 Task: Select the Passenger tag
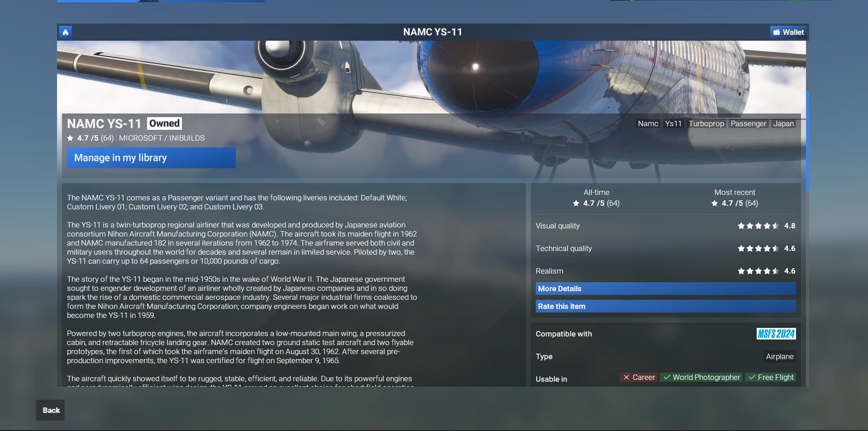tap(749, 123)
